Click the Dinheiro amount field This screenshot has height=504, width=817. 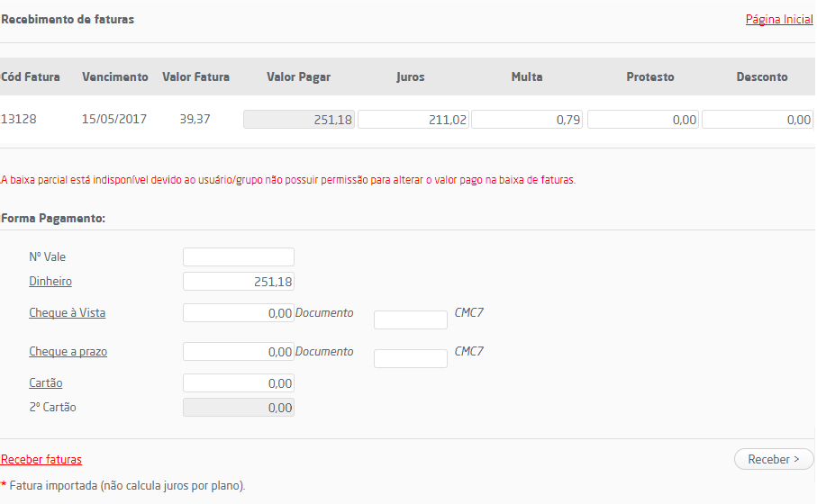click(x=239, y=282)
